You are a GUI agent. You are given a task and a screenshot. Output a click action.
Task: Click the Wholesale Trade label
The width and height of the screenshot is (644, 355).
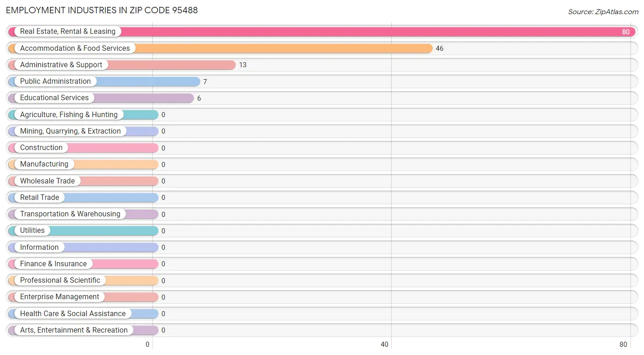47,181
